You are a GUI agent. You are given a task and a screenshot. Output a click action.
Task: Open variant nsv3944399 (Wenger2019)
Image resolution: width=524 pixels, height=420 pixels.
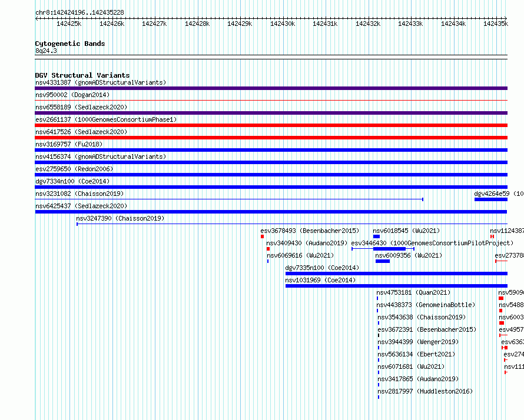click(x=418, y=342)
